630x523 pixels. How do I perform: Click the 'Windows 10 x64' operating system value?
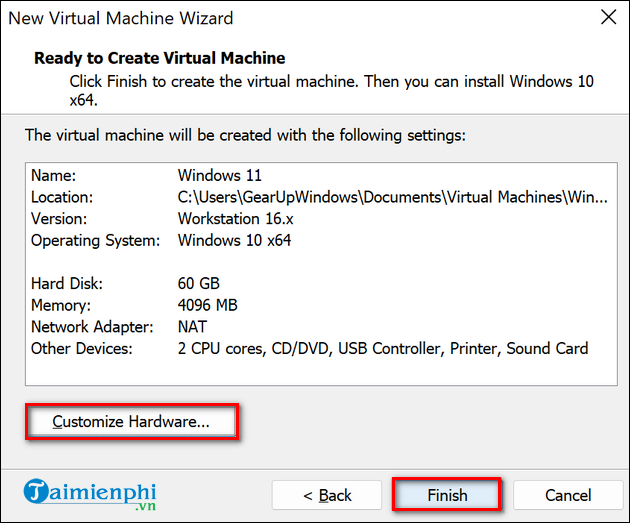234,241
